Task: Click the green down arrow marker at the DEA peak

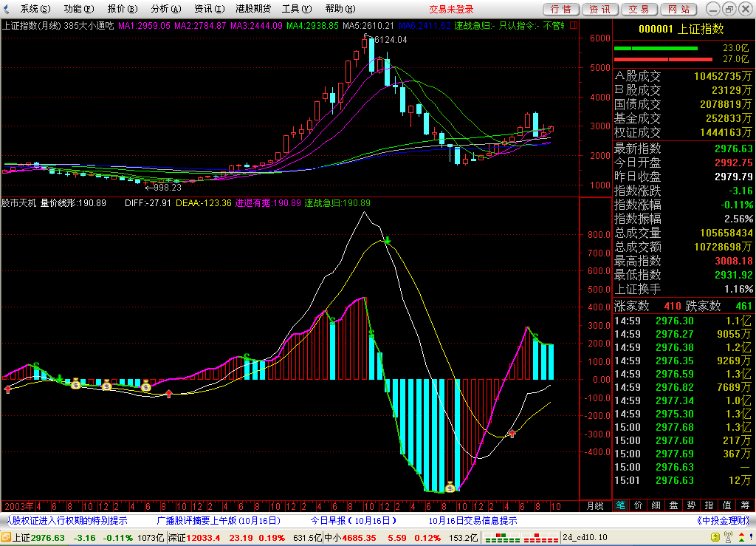Action: click(387, 240)
